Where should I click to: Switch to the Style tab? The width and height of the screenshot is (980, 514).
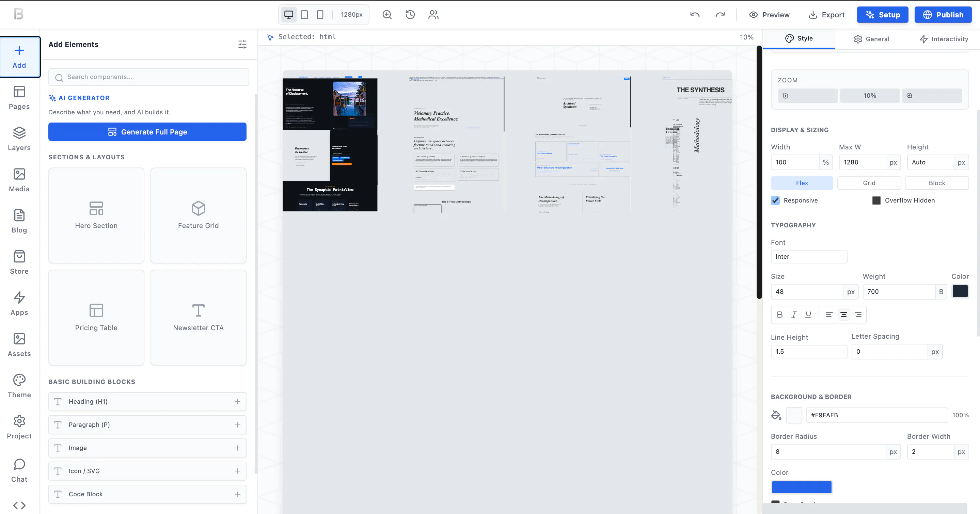pos(799,38)
